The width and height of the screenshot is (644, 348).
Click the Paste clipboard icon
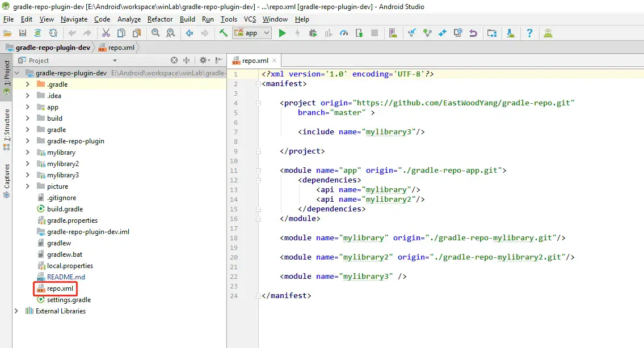(137, 33)
